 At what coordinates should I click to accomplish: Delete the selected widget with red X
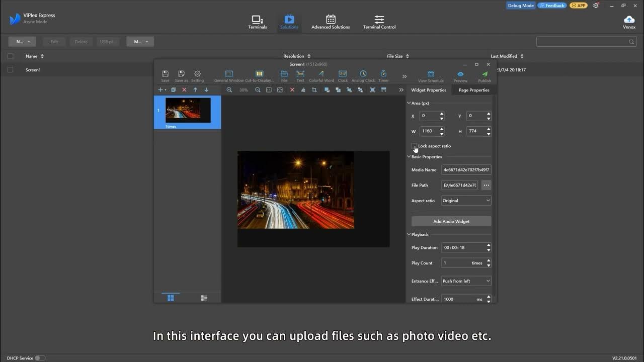coord(292,90)
